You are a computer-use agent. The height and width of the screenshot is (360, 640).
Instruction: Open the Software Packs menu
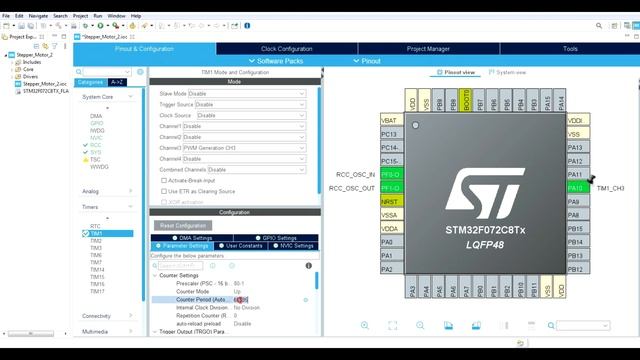point(276,61)
